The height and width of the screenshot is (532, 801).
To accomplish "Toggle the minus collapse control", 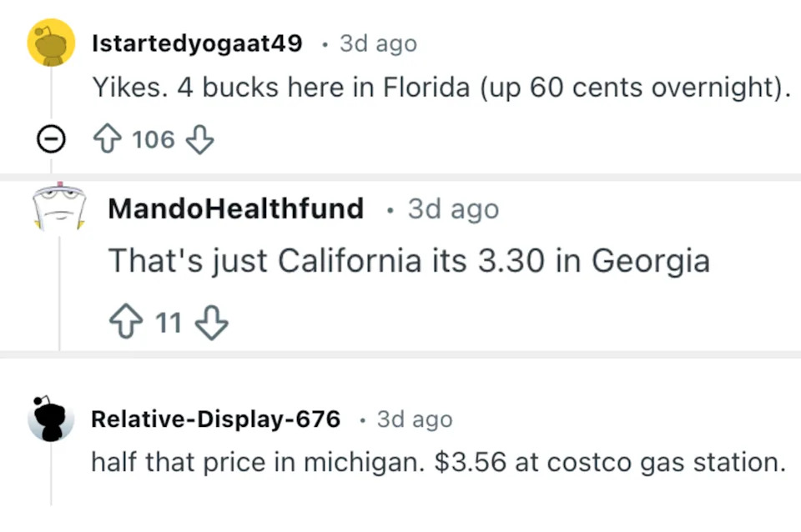I will pos(51,138).
